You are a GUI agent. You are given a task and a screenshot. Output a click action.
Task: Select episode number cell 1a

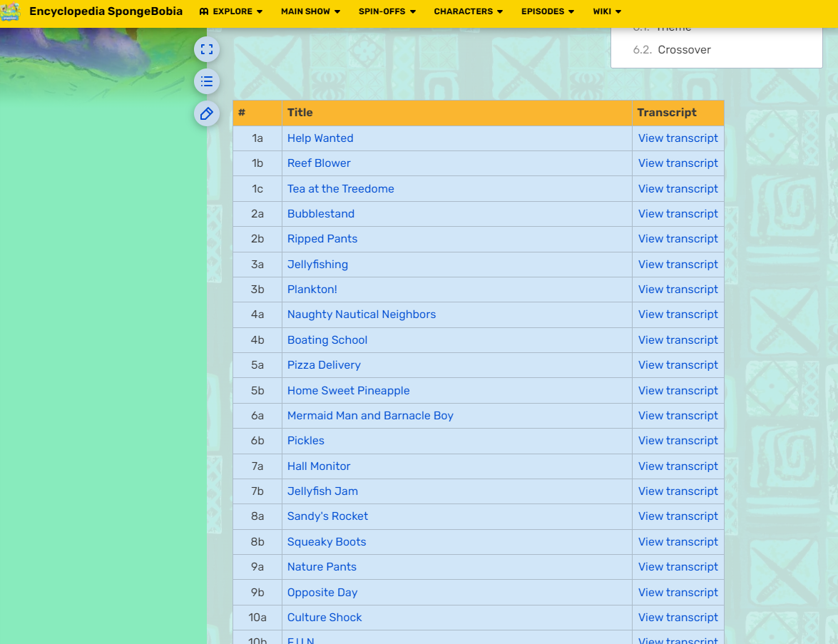pyautogui.click(x=257, y=138)
